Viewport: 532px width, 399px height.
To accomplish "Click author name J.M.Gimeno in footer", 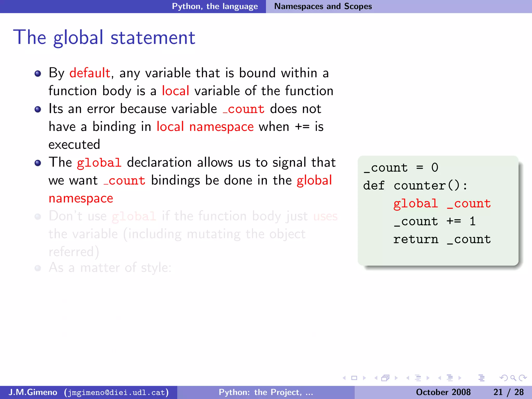I will (x=33, y=392).
